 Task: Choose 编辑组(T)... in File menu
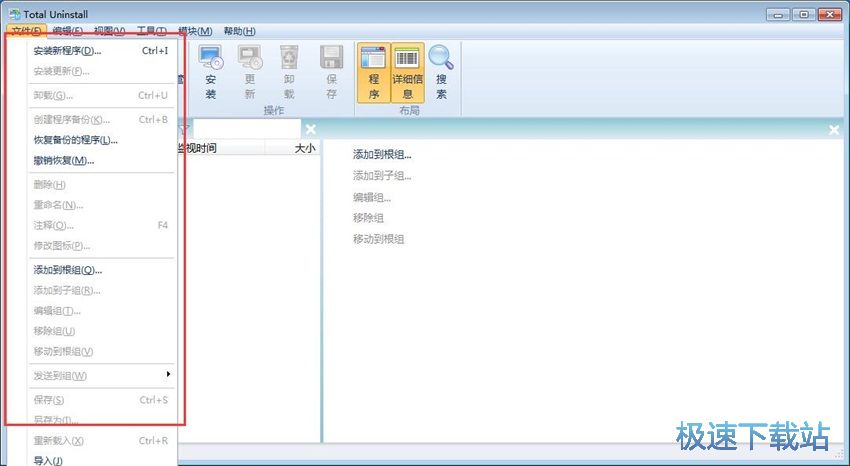pos(101,310)
